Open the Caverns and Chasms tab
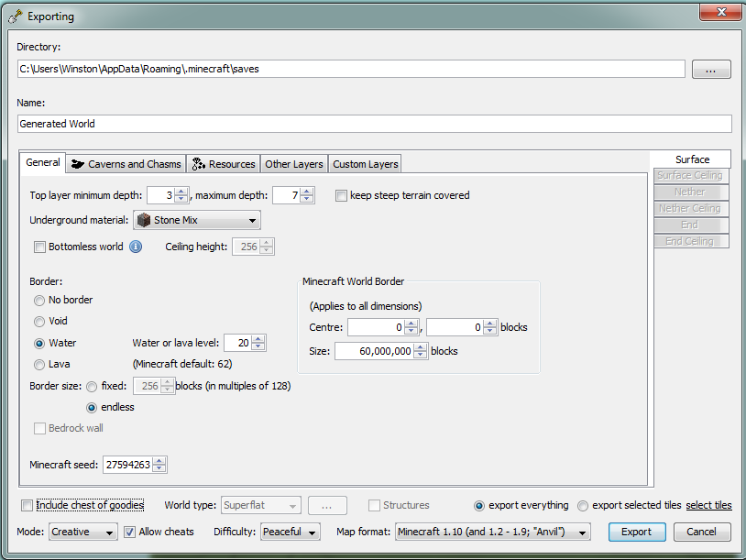 coord(126,164)
